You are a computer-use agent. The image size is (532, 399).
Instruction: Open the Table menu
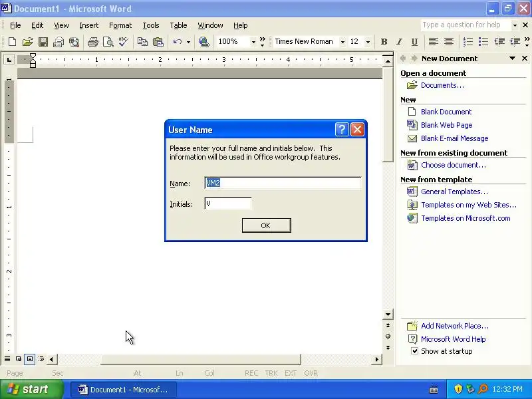(x=178, y=25)
